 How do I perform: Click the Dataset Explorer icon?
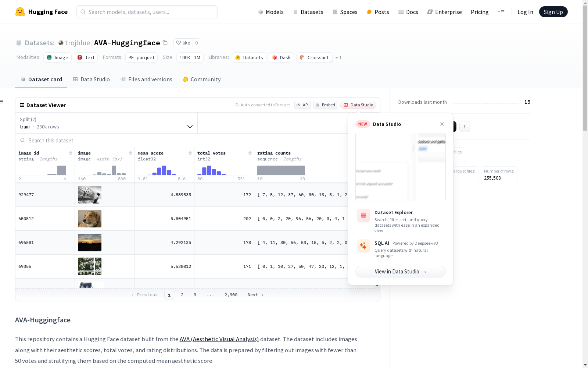point(363,216)
